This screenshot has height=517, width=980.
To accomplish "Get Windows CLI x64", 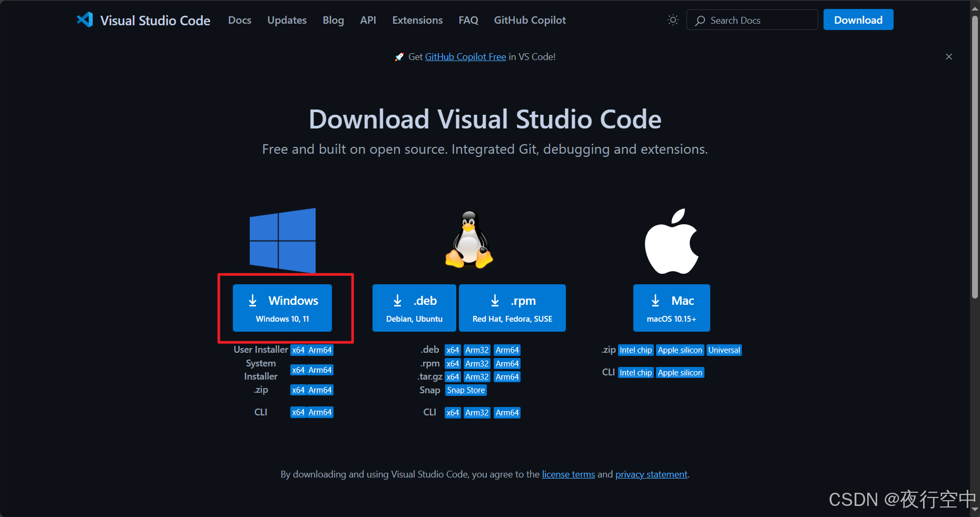I will (298, 412).
